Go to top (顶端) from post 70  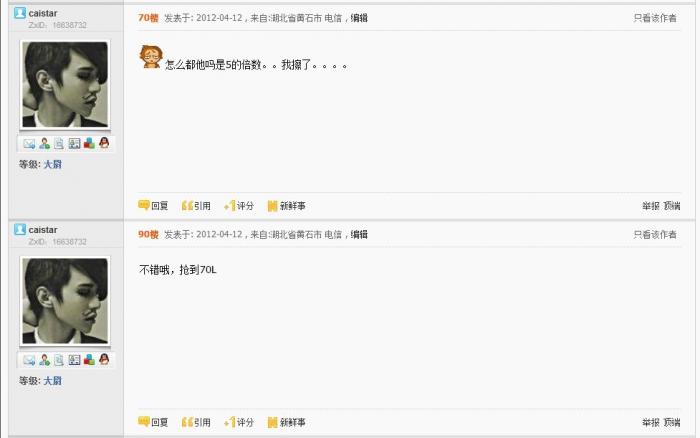point(671,206)
